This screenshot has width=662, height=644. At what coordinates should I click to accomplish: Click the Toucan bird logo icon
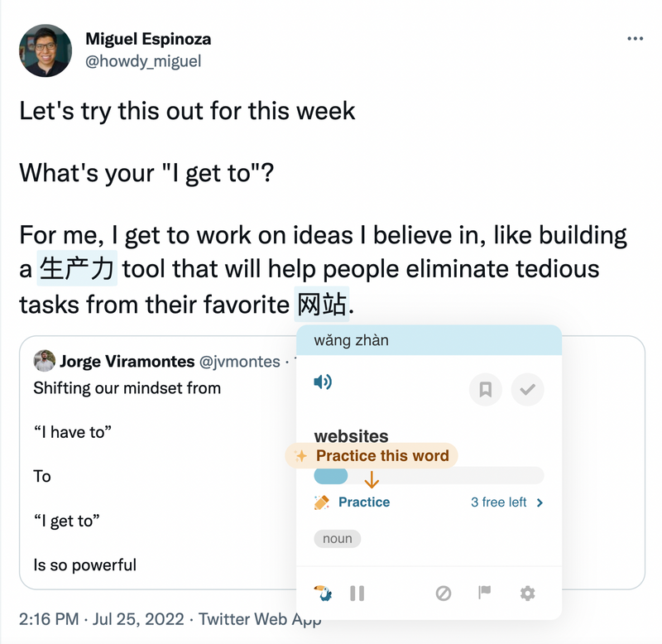323,593
